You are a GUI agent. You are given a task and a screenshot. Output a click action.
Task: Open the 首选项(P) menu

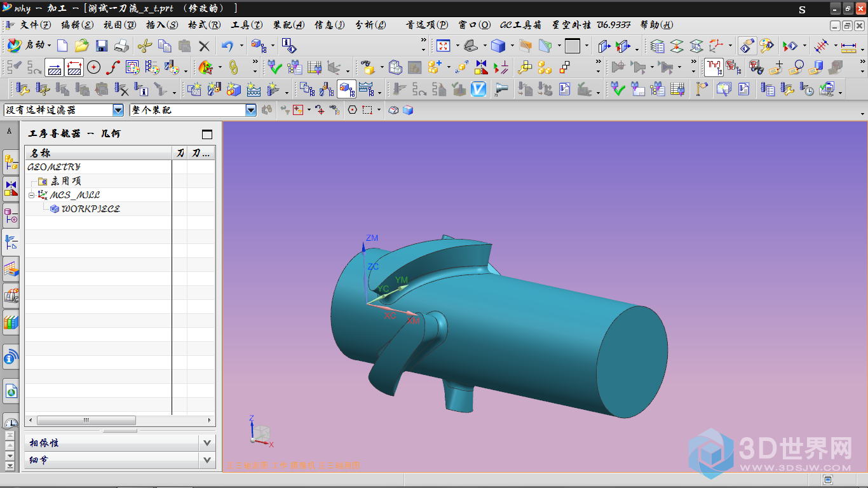click(427, 25)
